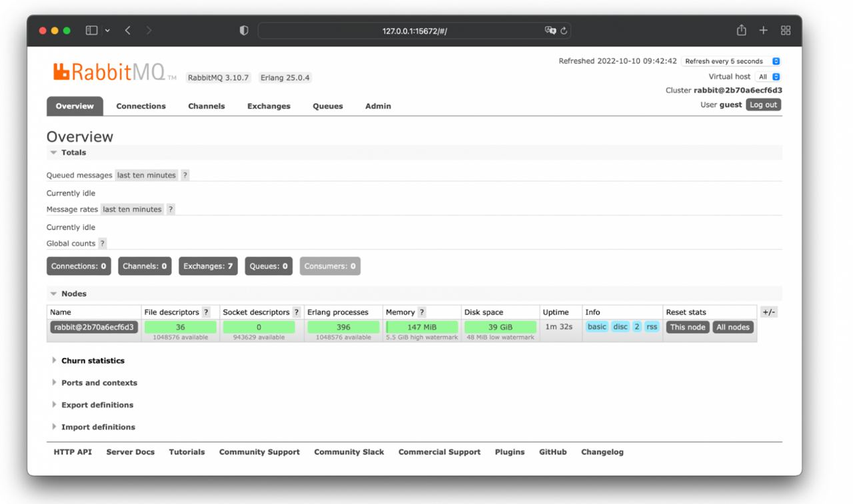Open help for Queued messages

pos(185,175)
